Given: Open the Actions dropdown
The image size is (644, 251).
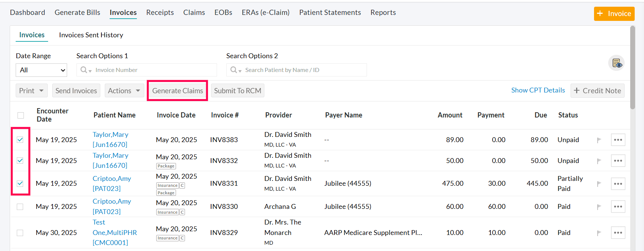Looking at the screenshot, I should pyautogui.click(x=124, y=90).
